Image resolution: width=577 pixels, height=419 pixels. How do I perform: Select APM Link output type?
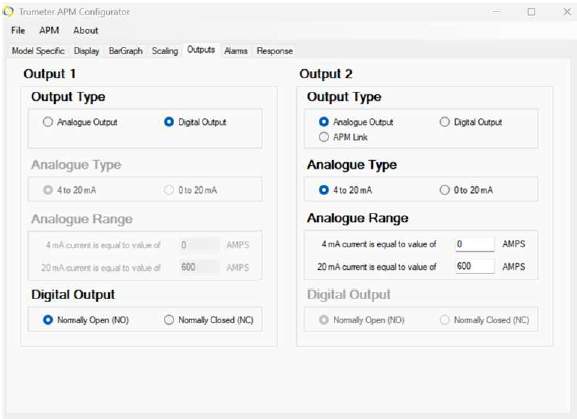pos(343,137)
